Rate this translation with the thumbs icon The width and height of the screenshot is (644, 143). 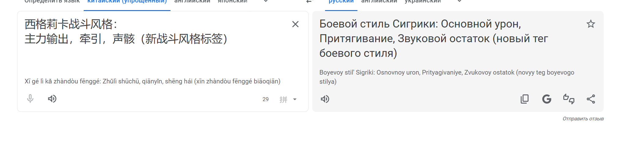click(569, 99)
